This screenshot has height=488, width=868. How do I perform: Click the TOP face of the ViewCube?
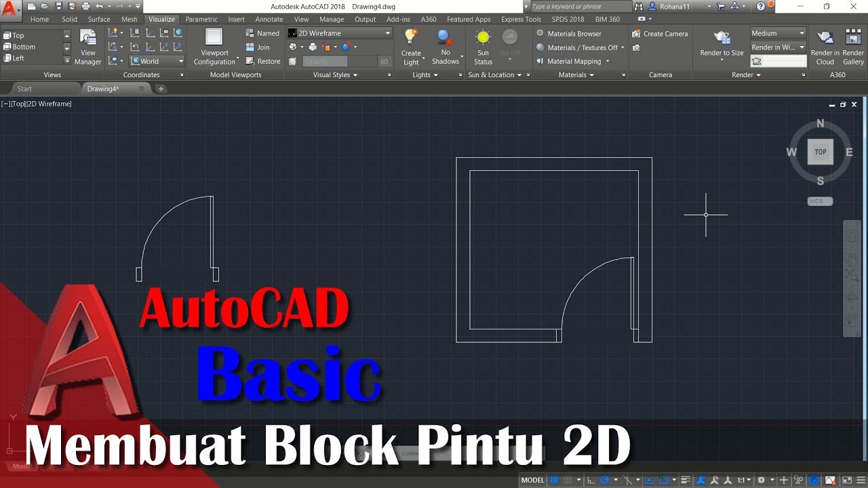coord(821,152)
